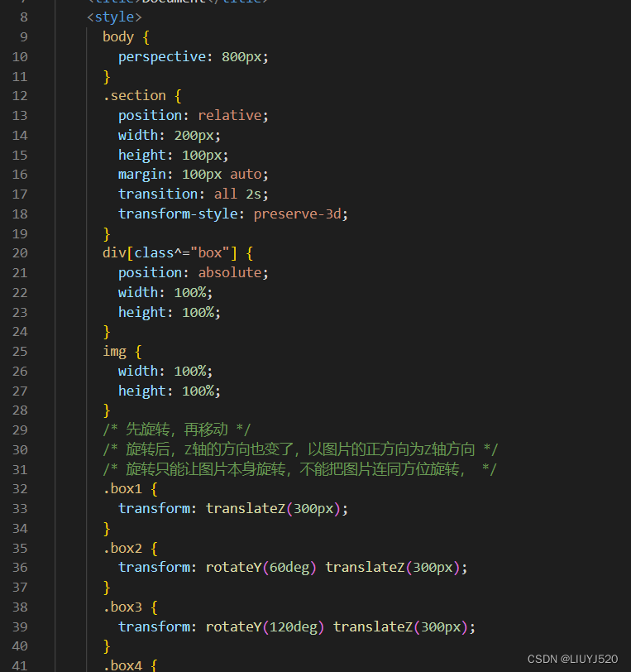Click line number 20 in gutter

click(x=20, y=253)
